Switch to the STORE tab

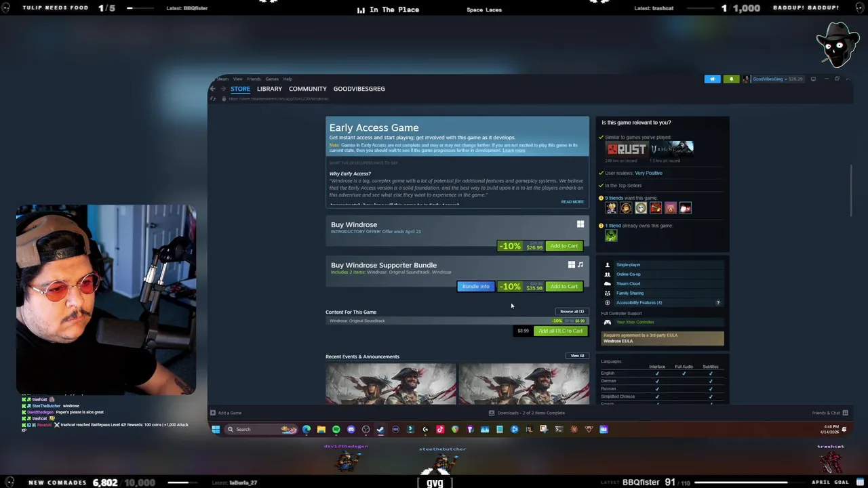click(240, 89)
